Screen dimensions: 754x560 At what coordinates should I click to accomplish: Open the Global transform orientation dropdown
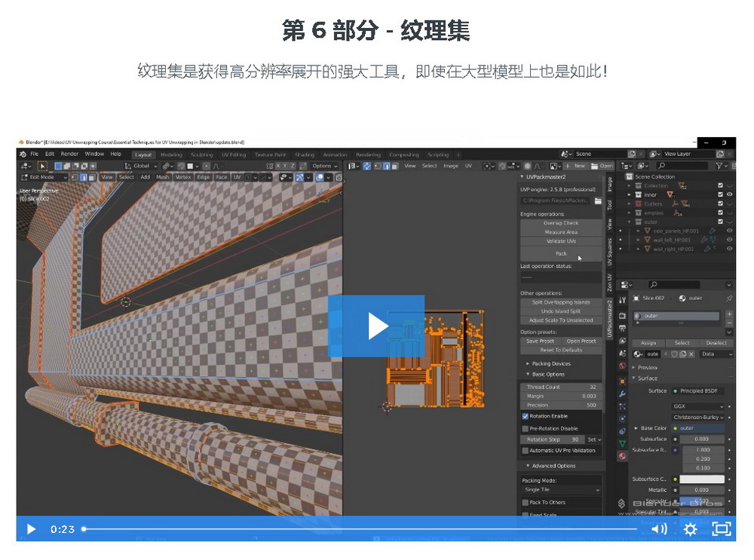141,166
